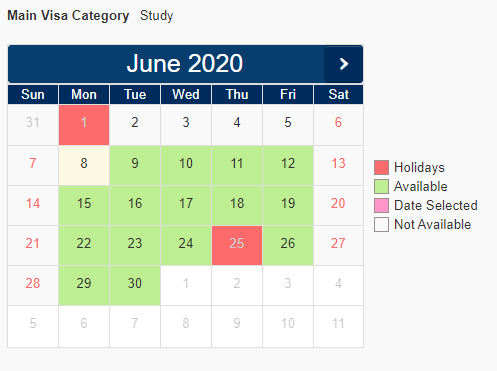The height and width of the screenshot is (371, 497).
Task: Click the Available green legend swatch
Action: tap(381, 186)
